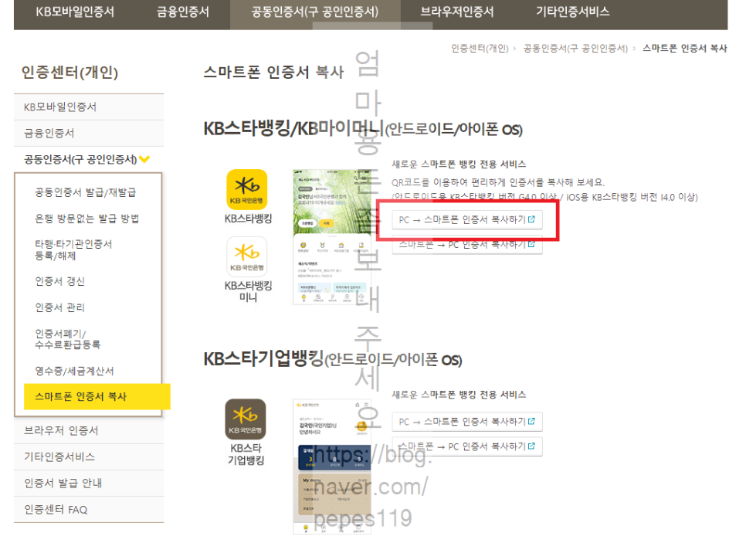Open the KB모바일인증서 top tab
This screenshot has height=560, width=746.
tap(75, 12)
